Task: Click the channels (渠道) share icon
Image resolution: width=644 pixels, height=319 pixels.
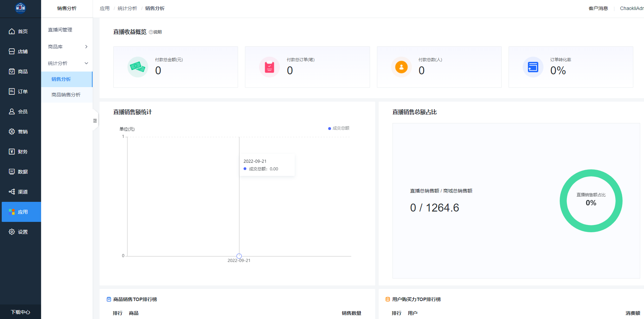Action: pos(12,192)
